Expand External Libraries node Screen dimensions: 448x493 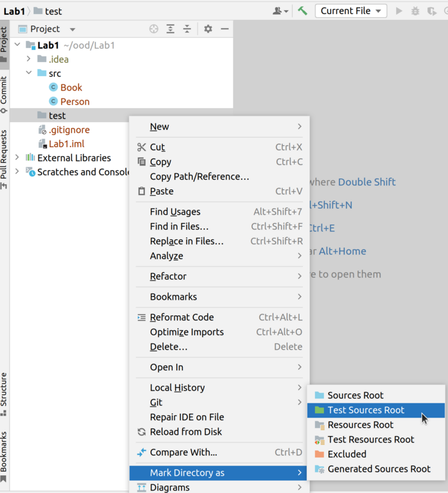pyautogui.click(x=18, y=158)
